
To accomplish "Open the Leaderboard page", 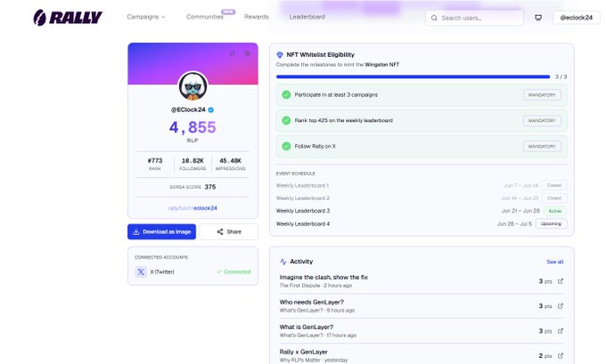I will point(307,17).
